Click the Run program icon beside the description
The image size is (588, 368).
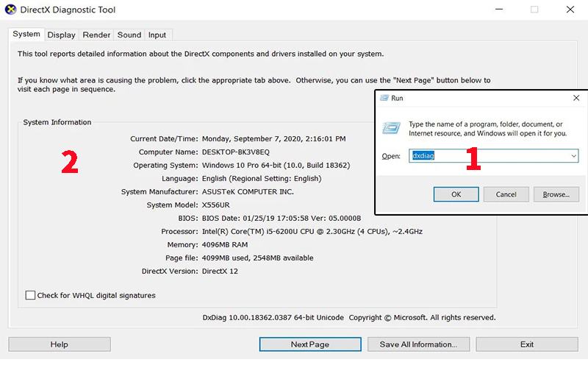click(391, 128)
